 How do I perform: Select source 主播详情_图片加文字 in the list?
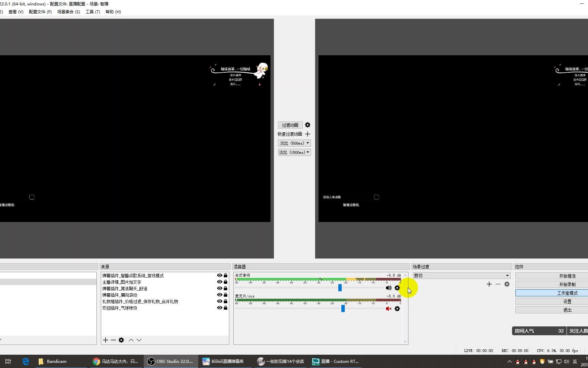point(122,282)
